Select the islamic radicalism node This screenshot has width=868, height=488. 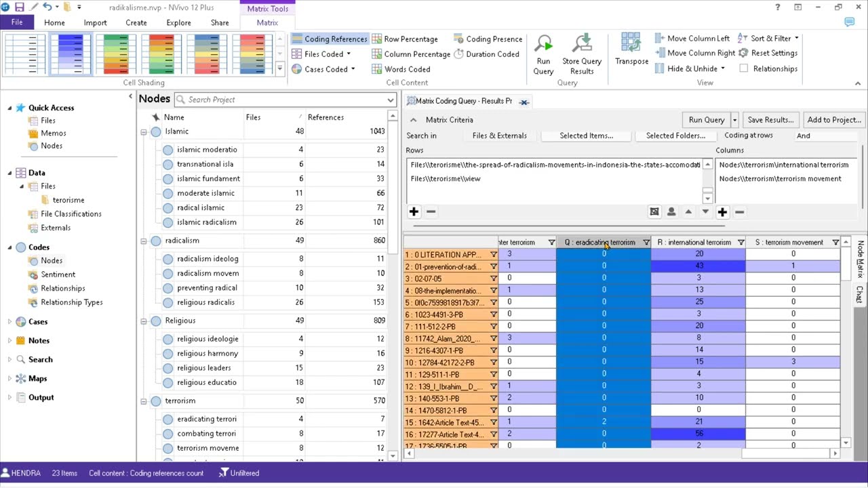click(206, 222)
